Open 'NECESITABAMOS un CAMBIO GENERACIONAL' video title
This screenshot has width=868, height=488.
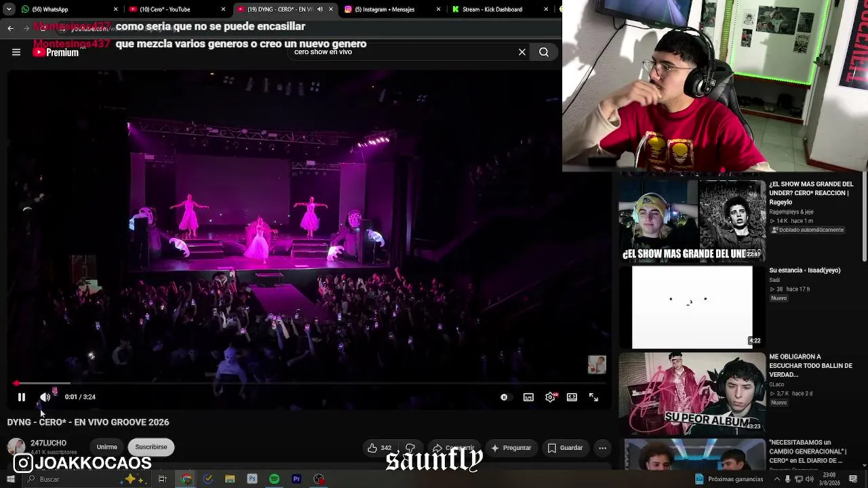click(x=808, y=451)
